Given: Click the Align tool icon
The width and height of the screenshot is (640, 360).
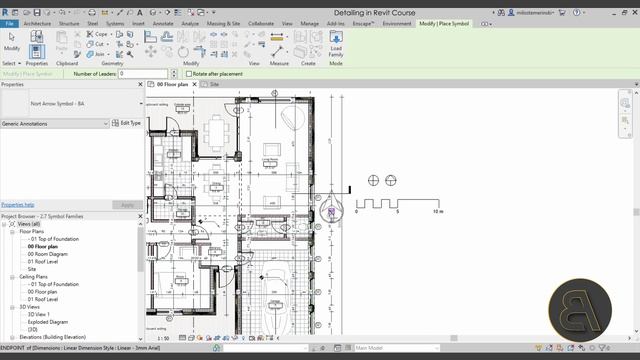Looking at the screenshot, I should [150, 37].
